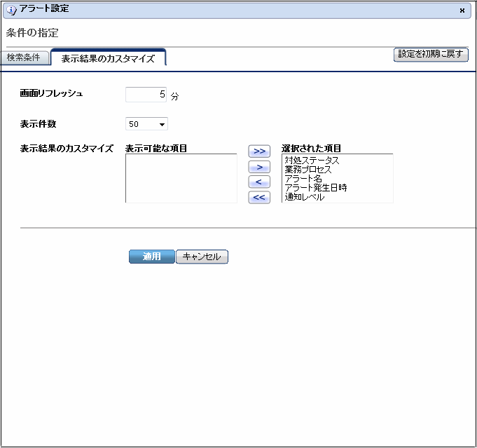Image resolution: width=477 pixels, height=448 pixels.
Task: Select アラート名 in the selected items list
Action: click(x=303, y=179)
